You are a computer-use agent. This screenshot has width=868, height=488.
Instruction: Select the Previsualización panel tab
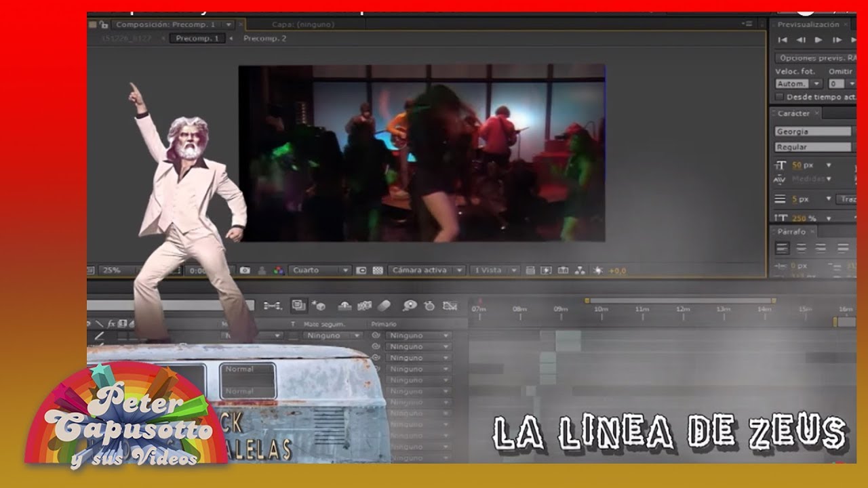pyautogui.click(x=808, y=24)
